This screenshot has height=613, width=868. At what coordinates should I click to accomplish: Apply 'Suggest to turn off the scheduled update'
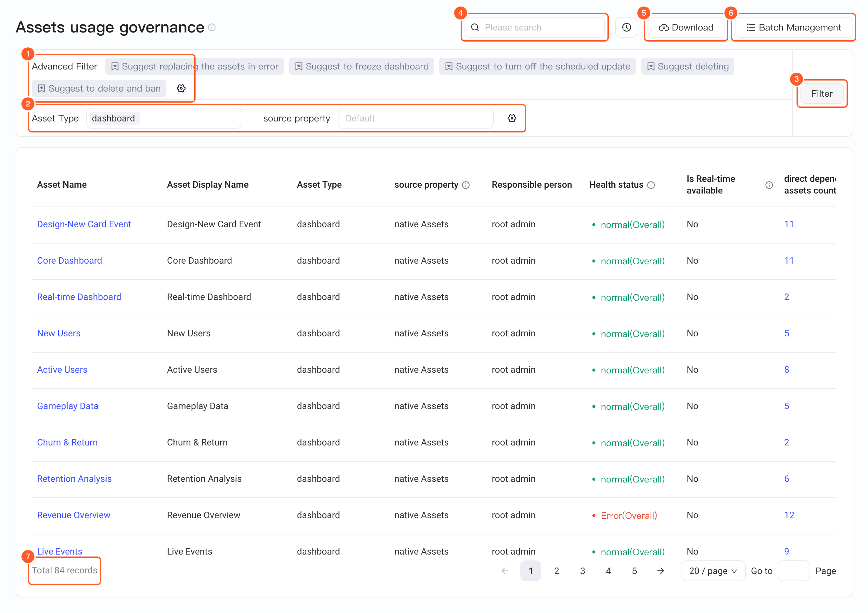537,67
